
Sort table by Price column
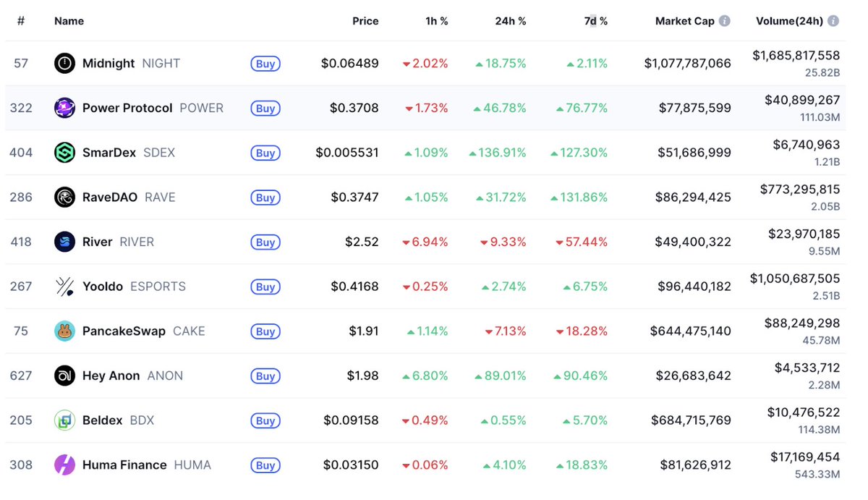[365, 21]
